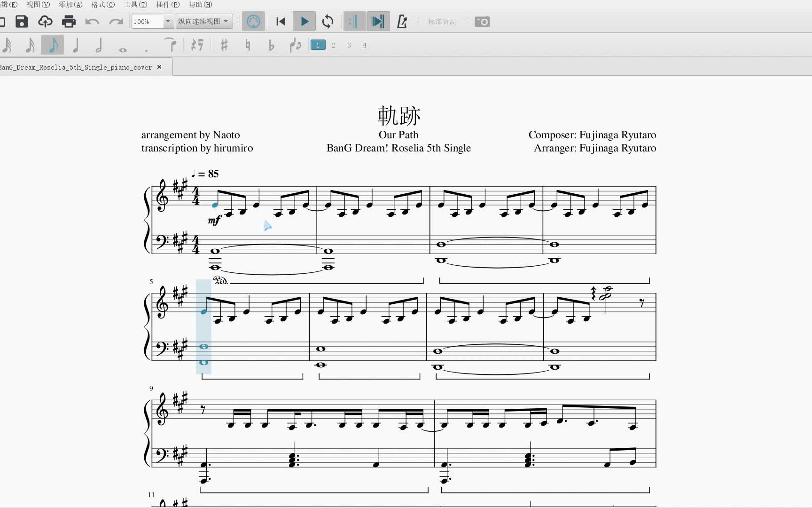
Task: Click the 100% zoom input field
Action: 148,21
